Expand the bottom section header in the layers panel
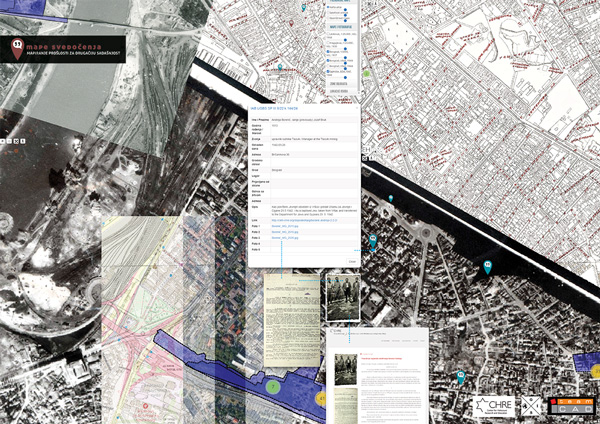 coord(339,92)
